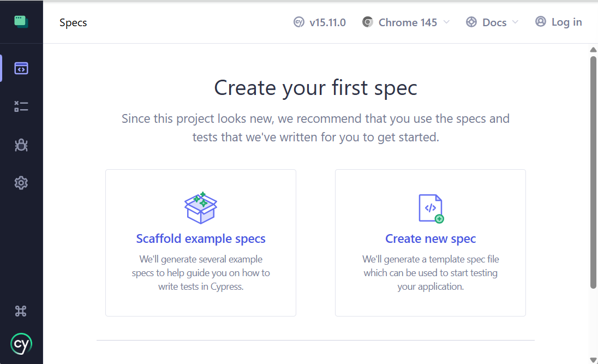The width and height of the screenshot is (598, 364).
Task: Click the scrollbar down arrow
Action: (594, 359)
